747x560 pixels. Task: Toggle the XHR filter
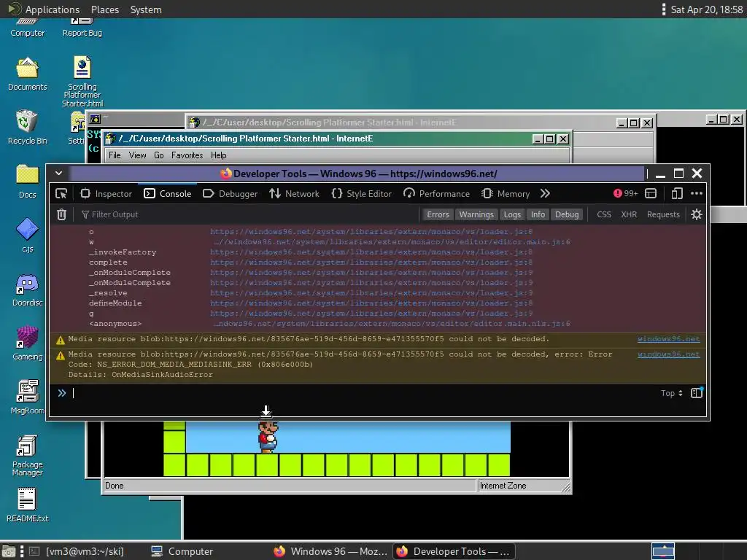(629, 214)
